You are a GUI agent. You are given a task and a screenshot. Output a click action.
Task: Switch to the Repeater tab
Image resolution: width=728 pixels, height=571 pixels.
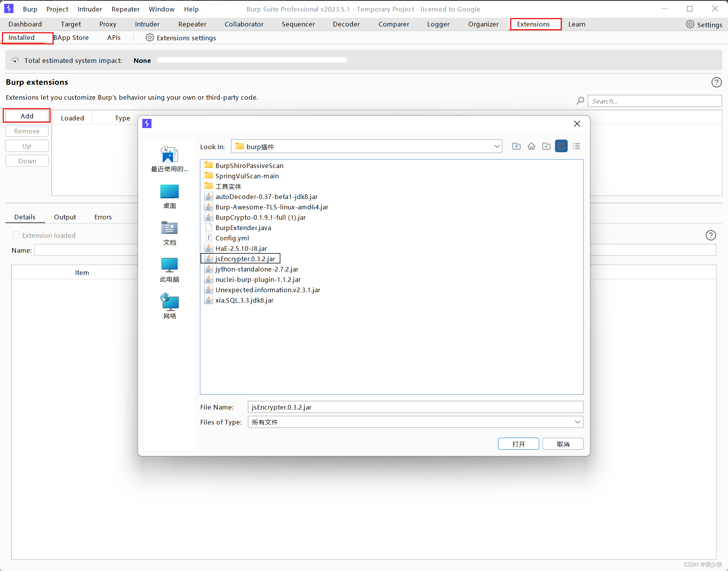tap(192, 24)
